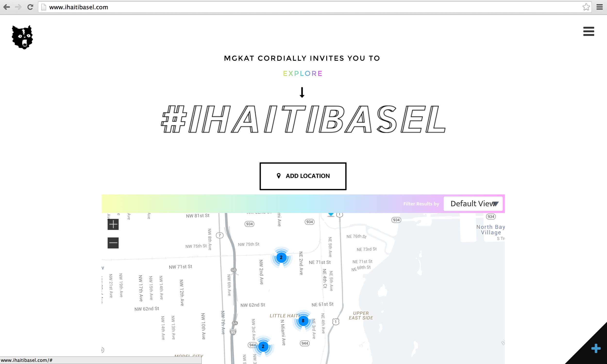This screenshot has height=364, width=607.
Task: Click the blue plus in corner triangle
Action: (x=596, y=348)
